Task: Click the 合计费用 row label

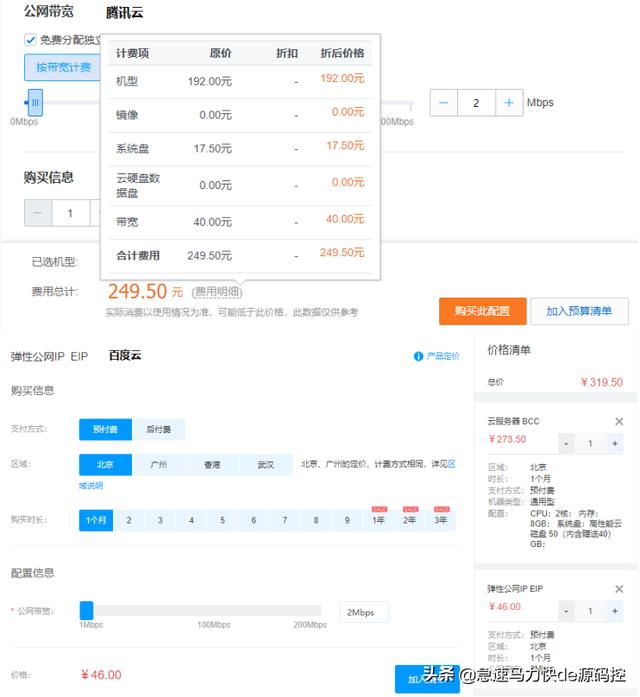Action: pyautogui.click(x=138, y=256)
